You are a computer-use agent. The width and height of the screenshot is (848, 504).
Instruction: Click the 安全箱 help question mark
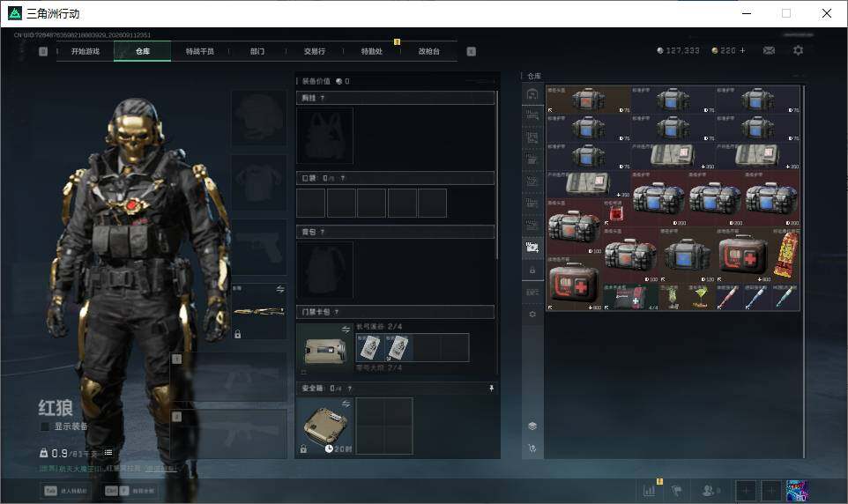tap(350, 389)
